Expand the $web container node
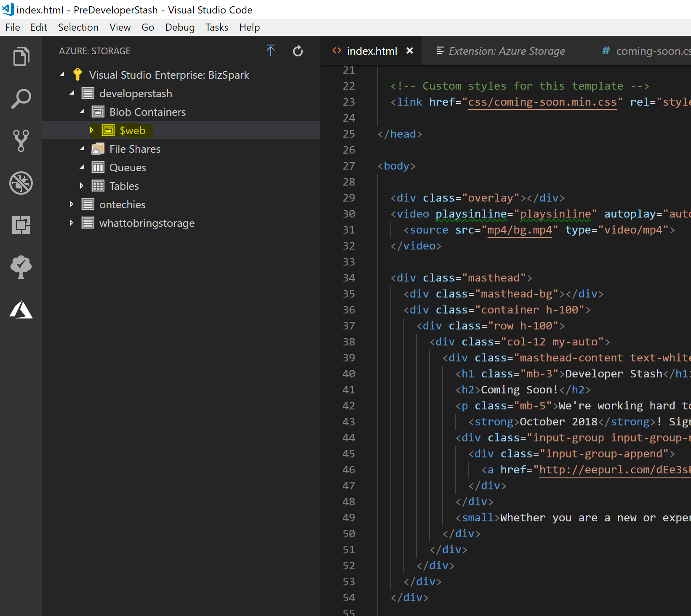 pyautogui.click(x=91, y=130)
